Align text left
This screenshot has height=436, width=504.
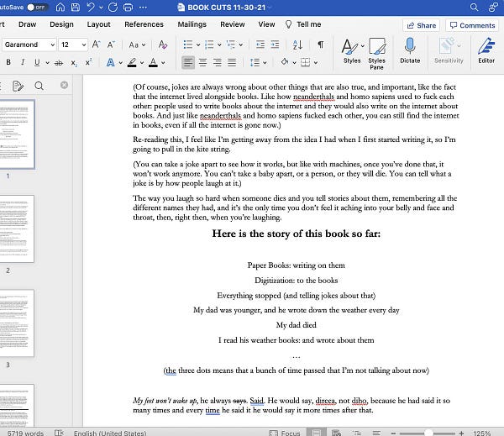[x=188, y=62]
